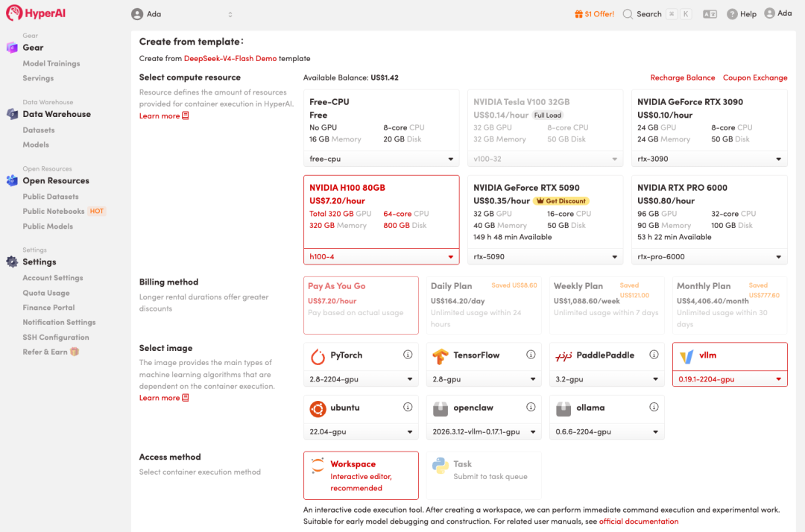The image size is (805, 532).
Task: Click the Coupon Exchange link
Action: coord(754,77)
